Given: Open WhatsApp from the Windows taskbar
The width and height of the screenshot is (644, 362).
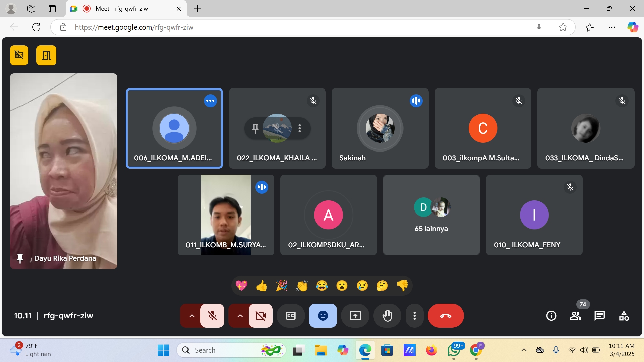Looking at the screenshot, I should pyautogui.click(x=453, y=350).
